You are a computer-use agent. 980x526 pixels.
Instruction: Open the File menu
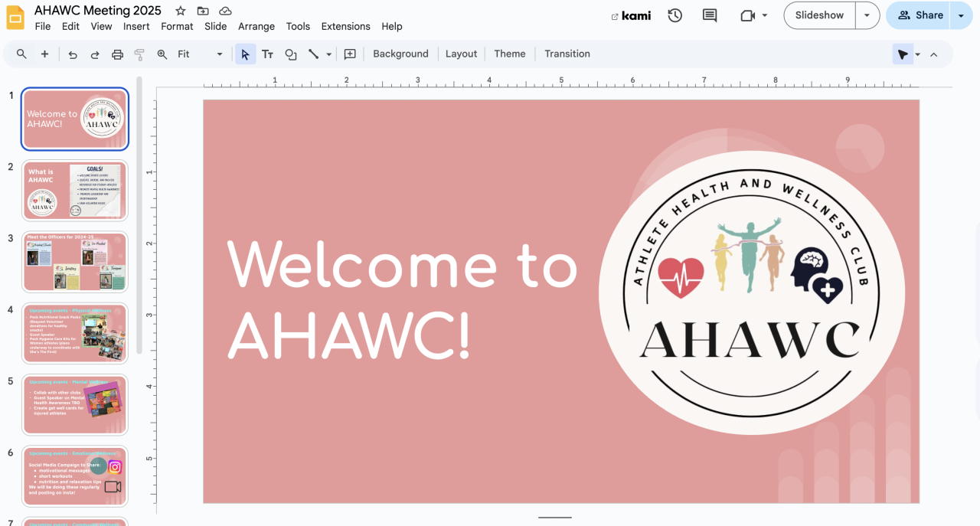coord(43,26)
